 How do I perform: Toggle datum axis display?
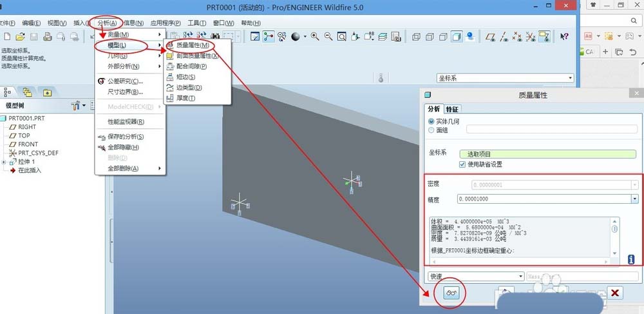pos(504,37)
